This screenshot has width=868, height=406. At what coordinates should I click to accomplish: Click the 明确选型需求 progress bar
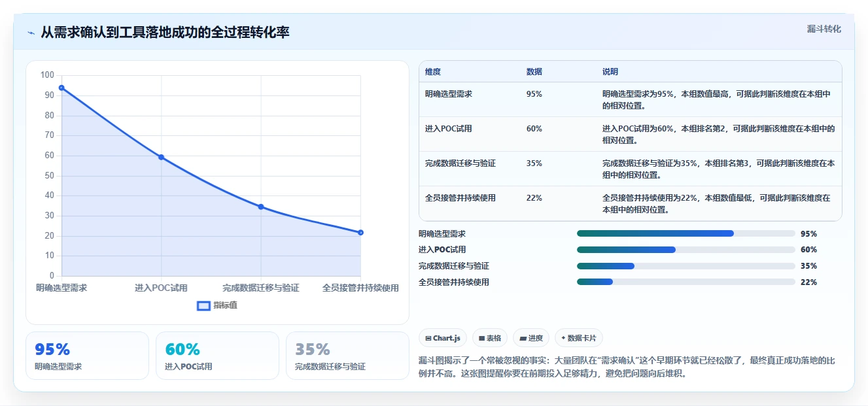[686, 233]
